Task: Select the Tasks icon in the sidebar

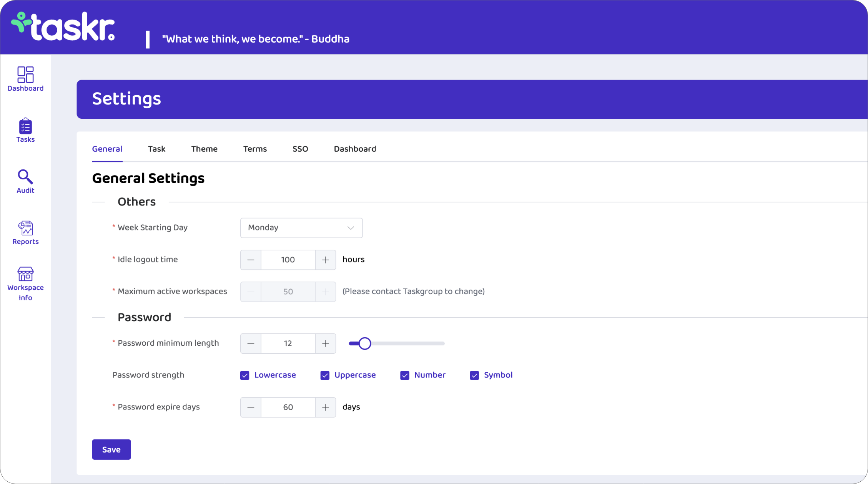Action: (25, 130)
